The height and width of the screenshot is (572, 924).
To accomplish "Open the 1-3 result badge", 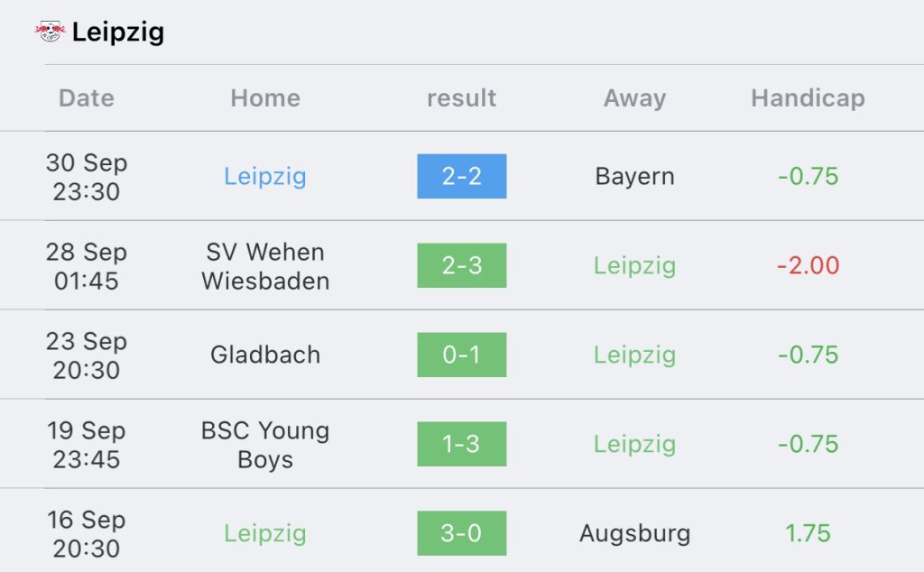I will (461, 444).
